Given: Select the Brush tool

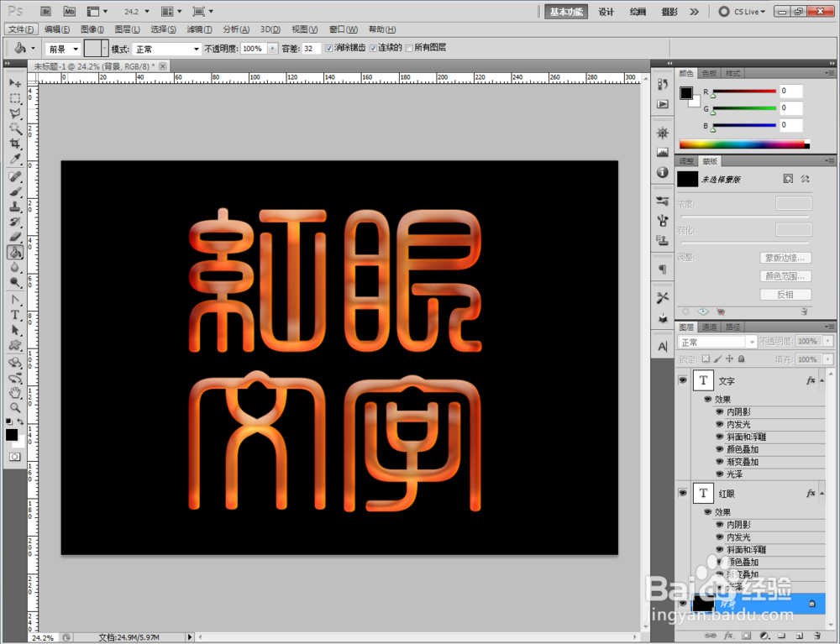Looking at the screenshot, I should click(x=15, y=191).
